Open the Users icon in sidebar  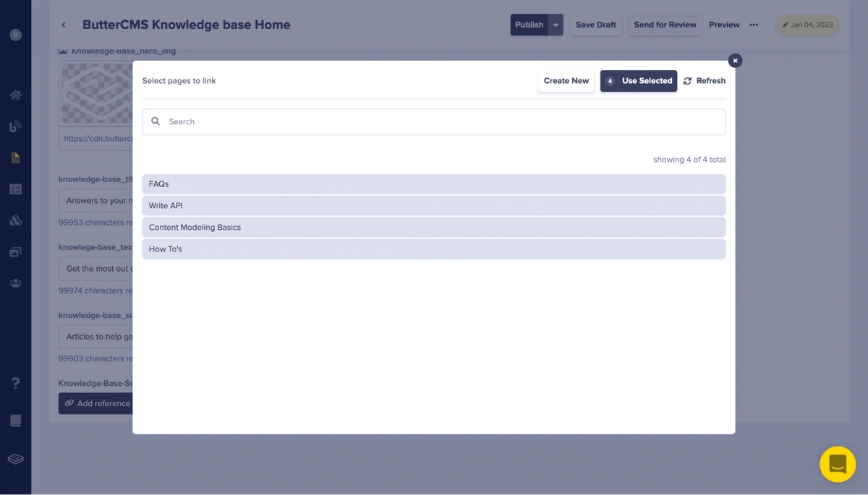coord(15,283)
